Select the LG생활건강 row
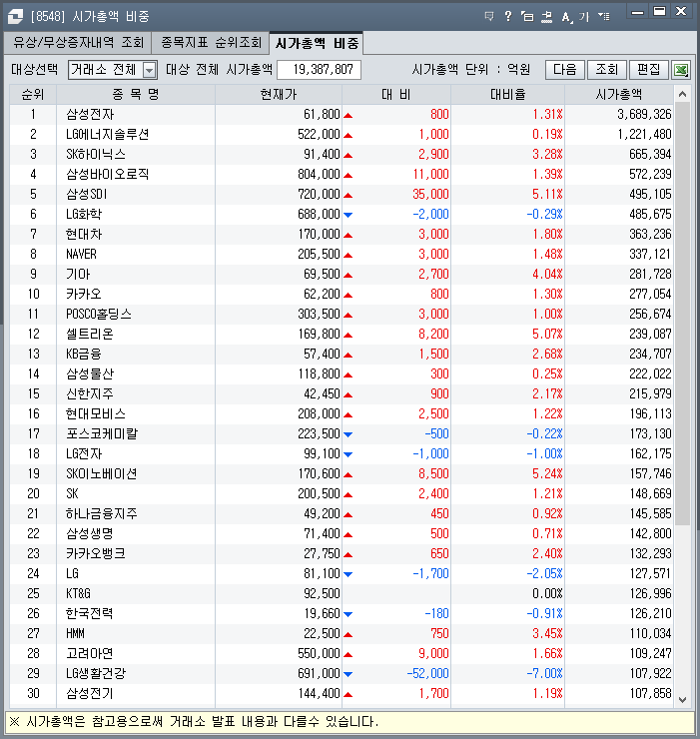 (x=342, y=673)
